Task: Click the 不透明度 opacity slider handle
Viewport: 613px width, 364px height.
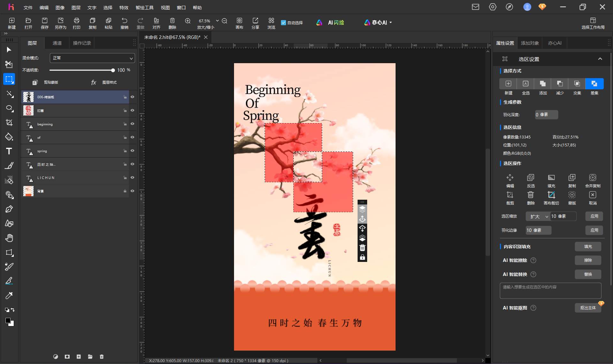Action: 113,70
